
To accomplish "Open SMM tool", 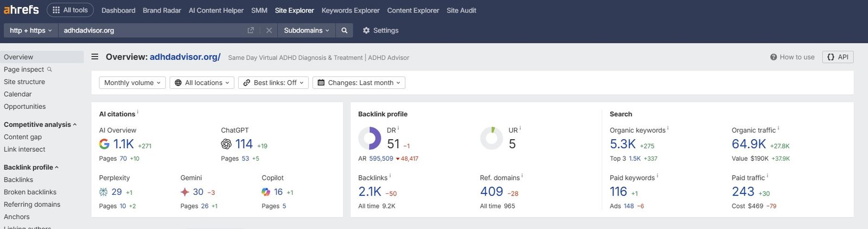I will pyautogui.click(x=259, y=10).
